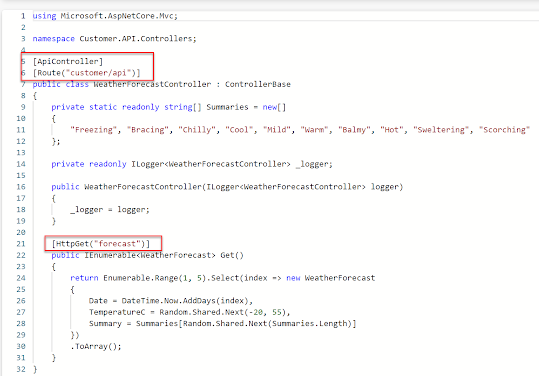Screen dimensions: 539x376
Task: Click 'TemperatureC' on line 27
Action: [x=117, y=312]
